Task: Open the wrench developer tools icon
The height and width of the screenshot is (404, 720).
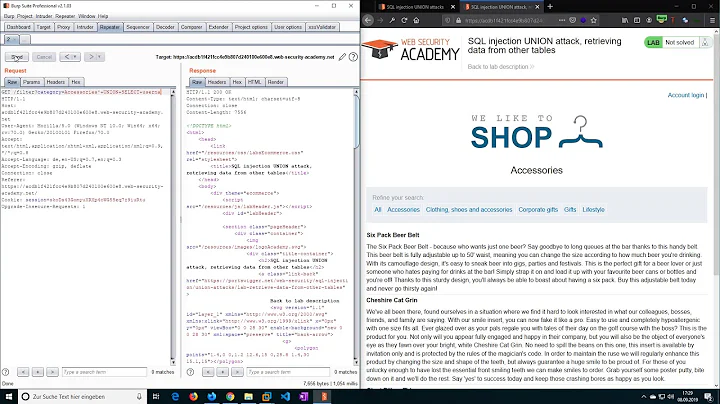Action: click(x=392, y=20)
